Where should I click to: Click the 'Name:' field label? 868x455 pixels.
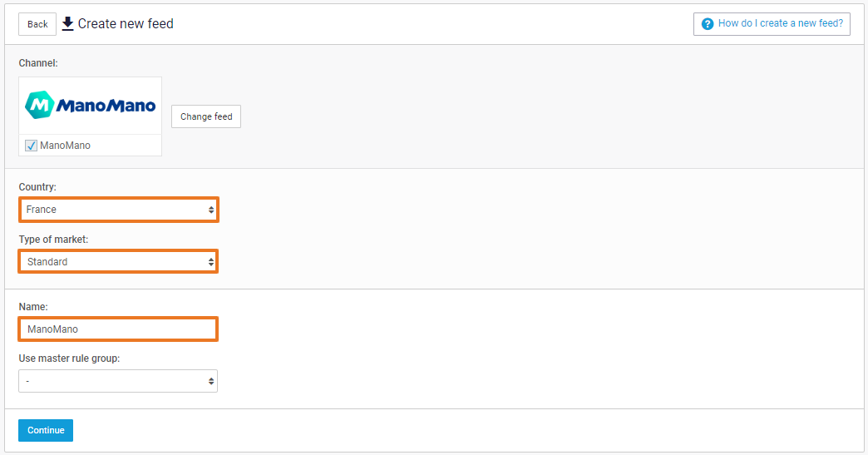pos(33,307)
